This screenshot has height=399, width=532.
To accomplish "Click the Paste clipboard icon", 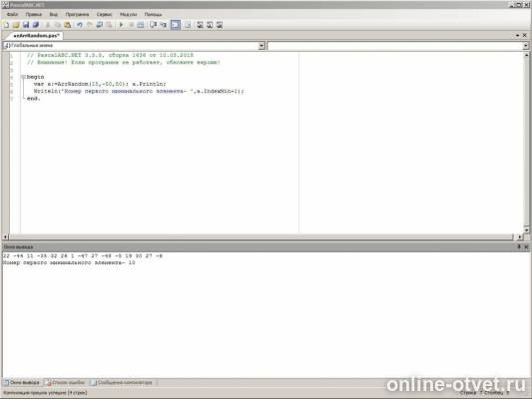I will pos(68,25).
